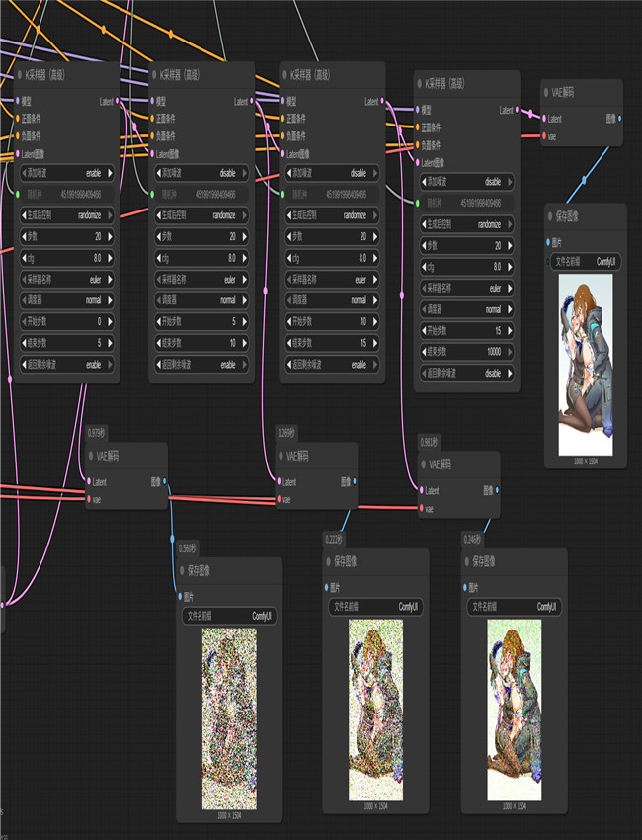
Task: Click Latent input port on 0.981秒 VAE解码 node
Action: pos(421,490)
